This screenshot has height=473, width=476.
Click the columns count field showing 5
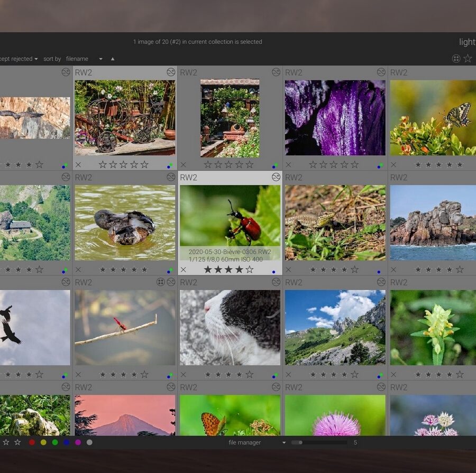pos(355,442)
